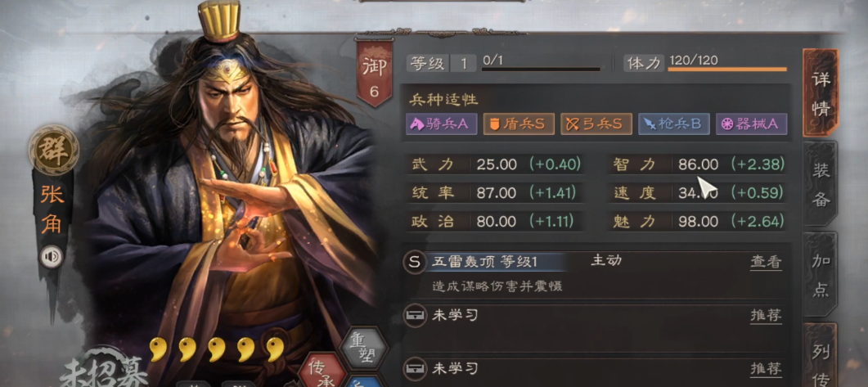
Task: Select the 器械A troop type tag
Action: coord(751,124)
